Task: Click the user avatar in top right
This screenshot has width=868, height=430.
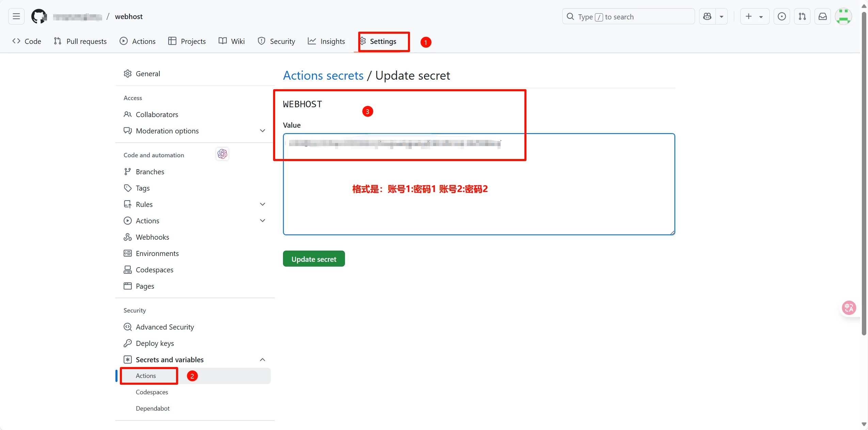Action: click(843, 16)
